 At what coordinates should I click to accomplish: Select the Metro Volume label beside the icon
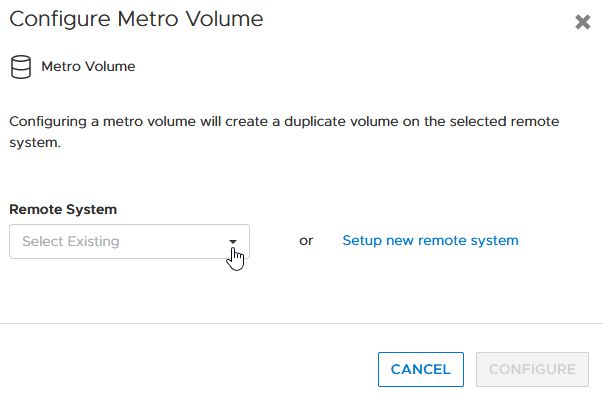(x=88, y=67)
